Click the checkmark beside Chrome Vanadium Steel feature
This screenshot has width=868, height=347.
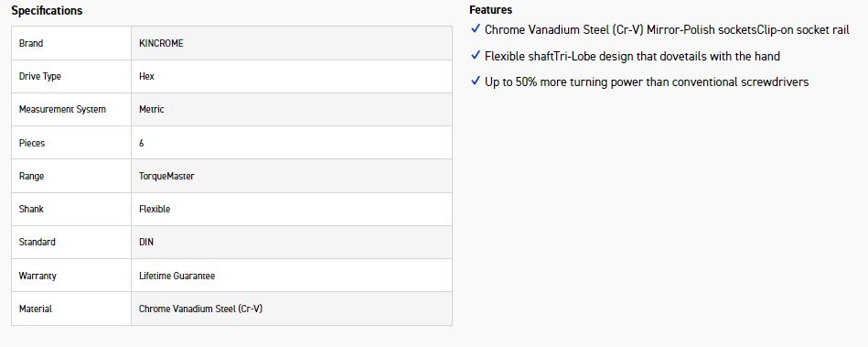[x=475, y=28]
